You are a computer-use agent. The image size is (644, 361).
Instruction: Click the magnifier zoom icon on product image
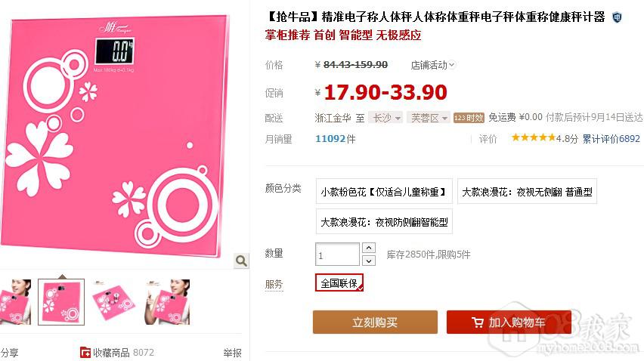tap(241, 261)
